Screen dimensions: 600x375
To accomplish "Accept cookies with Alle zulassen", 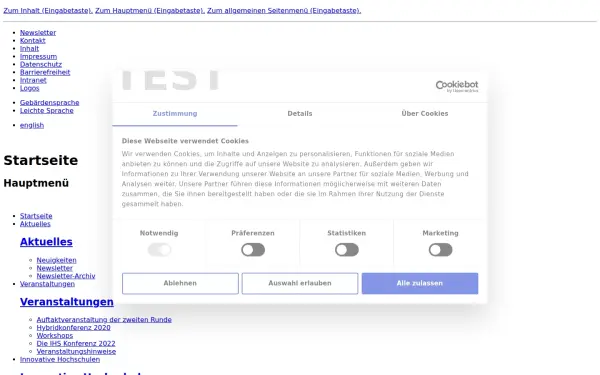I will pos(420,284).
